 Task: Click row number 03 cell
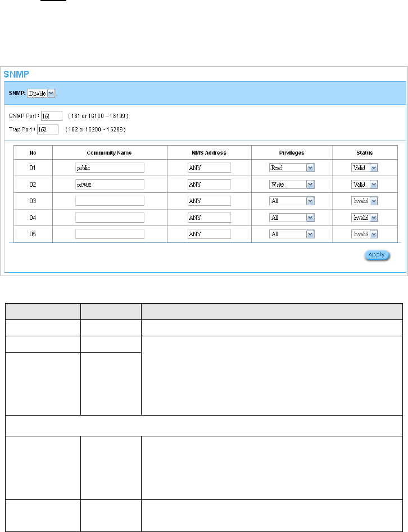click(33, 201)
